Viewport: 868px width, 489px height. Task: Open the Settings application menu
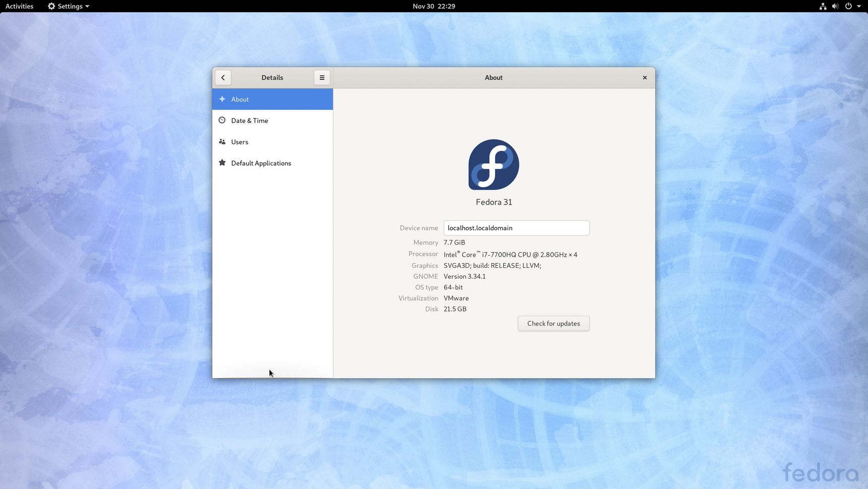(x=69, y=6)
